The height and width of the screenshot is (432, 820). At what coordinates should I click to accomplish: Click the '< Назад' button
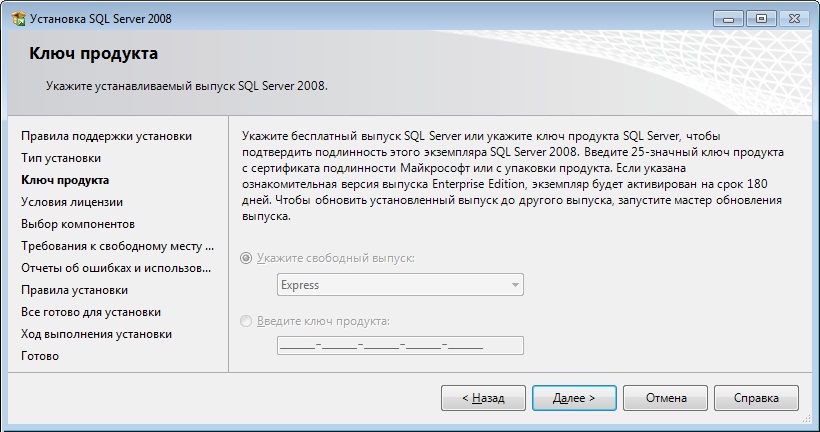coord(483,398)
